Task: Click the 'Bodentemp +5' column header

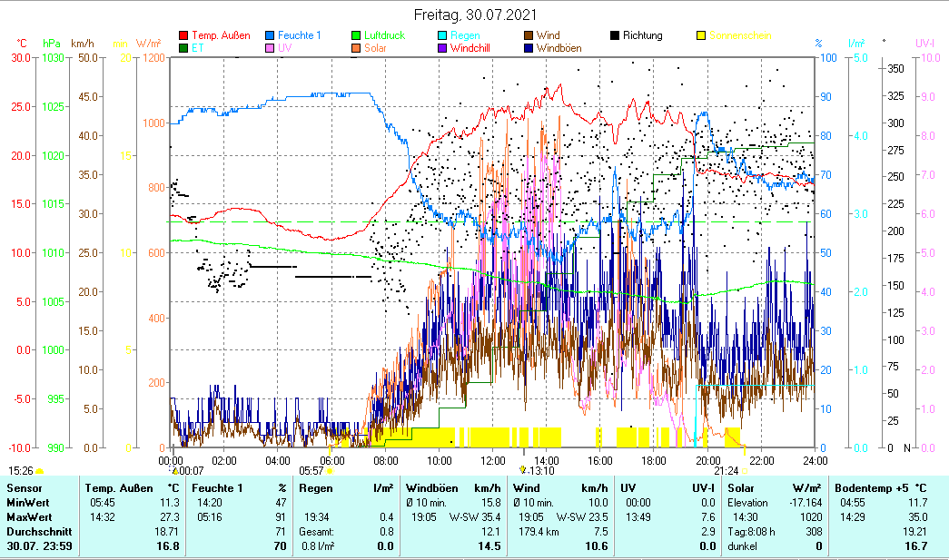Action: [x=872, y=488]
